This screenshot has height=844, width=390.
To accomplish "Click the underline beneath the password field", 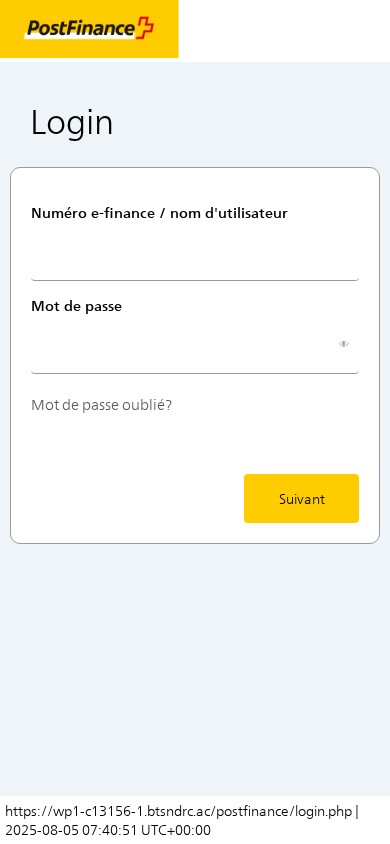I will coord(195,372).
